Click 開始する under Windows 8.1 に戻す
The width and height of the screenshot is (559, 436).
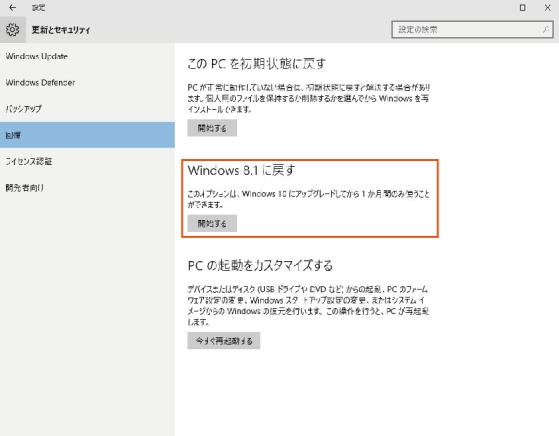(212, 224)
